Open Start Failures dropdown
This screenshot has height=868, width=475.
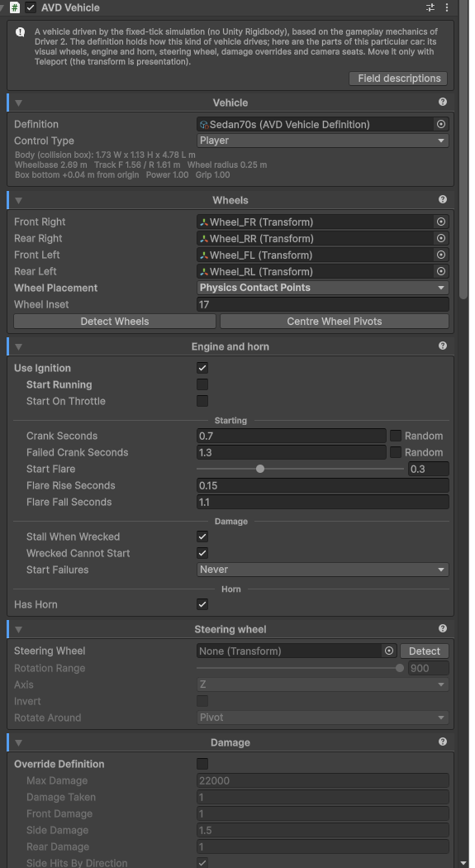(x=323, y=570)
